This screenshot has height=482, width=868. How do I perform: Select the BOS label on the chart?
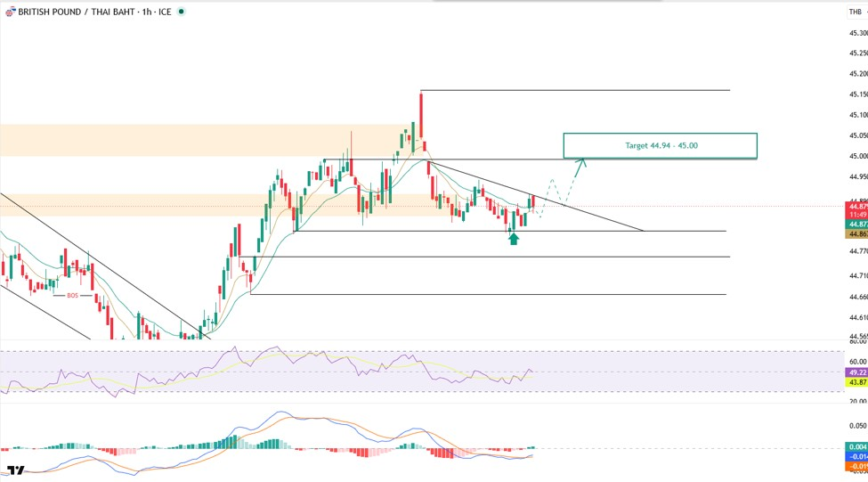[72, 296]
